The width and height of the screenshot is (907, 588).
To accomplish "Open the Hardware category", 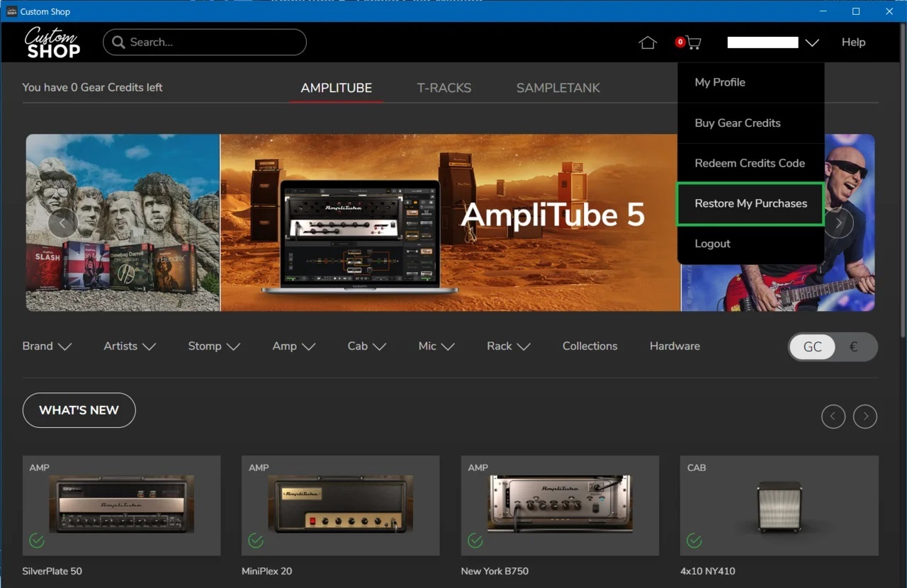I will pyautogui.click(x=675, y=346).
